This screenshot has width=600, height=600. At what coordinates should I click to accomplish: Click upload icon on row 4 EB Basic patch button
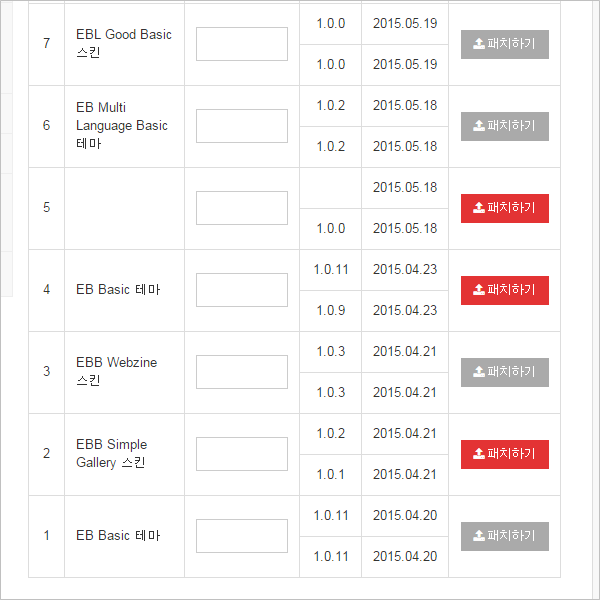(x=479, y=290)
